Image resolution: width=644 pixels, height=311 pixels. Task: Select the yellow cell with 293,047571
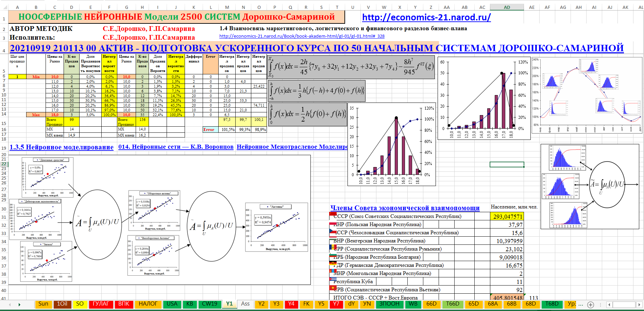tap(507, 216)
